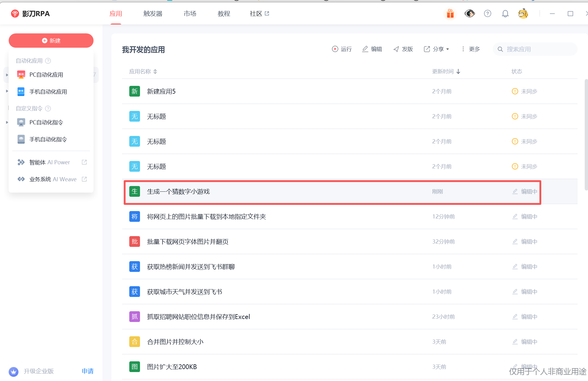Image resolution: width=588 pixels, height=381 pixels.
Task: Click the gift box icon in header
Action: [x=450, y=14]
